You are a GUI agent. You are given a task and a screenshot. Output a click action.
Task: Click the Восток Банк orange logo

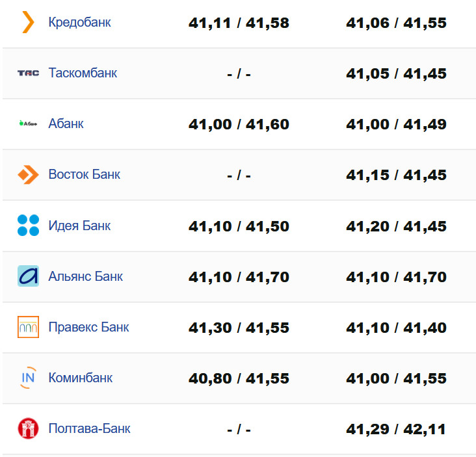click(28, 174)
